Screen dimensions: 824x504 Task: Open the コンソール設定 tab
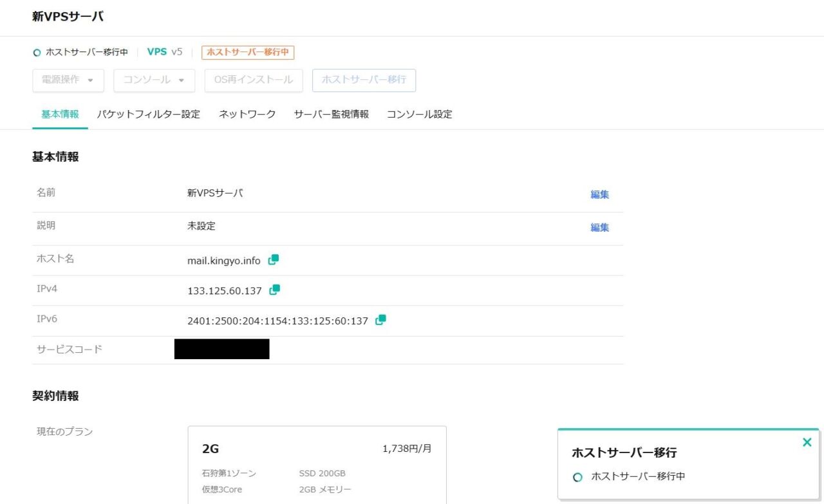419,114
